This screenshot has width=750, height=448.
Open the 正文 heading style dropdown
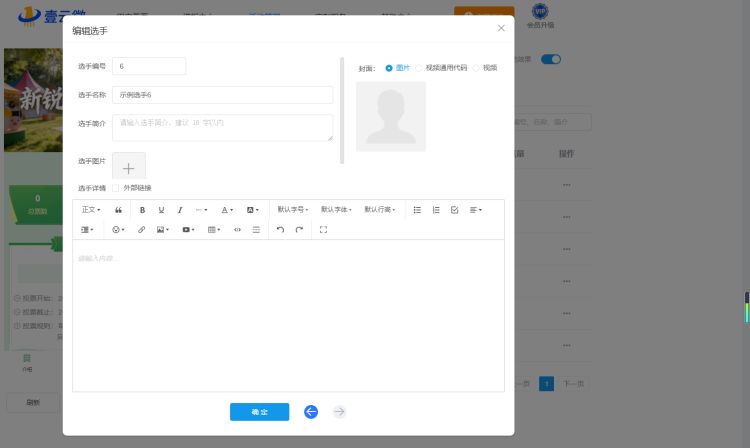point(91,209)
